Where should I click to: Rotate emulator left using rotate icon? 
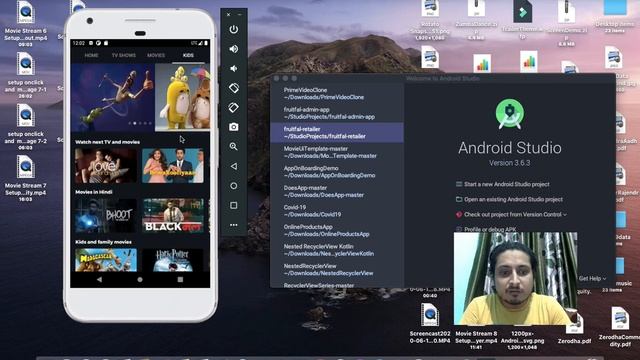pos(233,88)
